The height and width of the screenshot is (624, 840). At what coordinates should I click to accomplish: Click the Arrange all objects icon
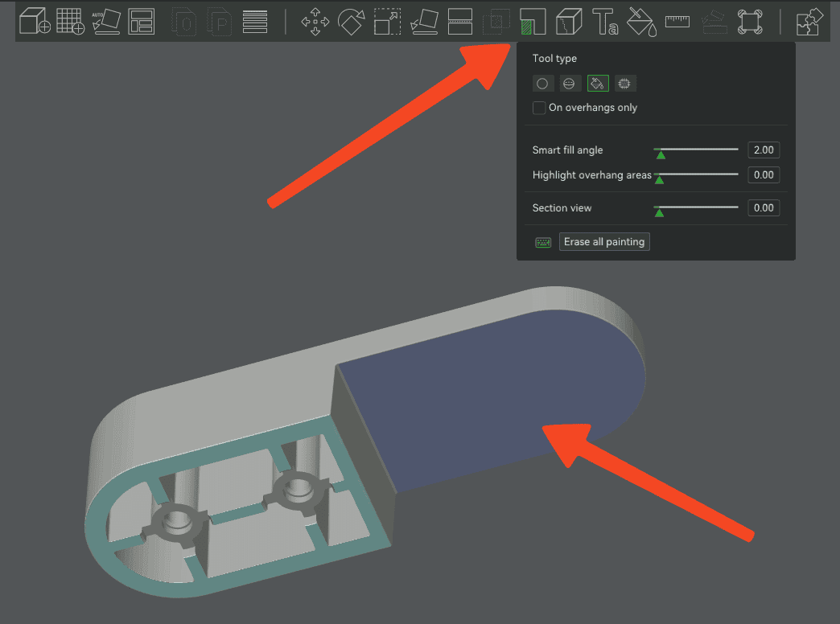141,22
